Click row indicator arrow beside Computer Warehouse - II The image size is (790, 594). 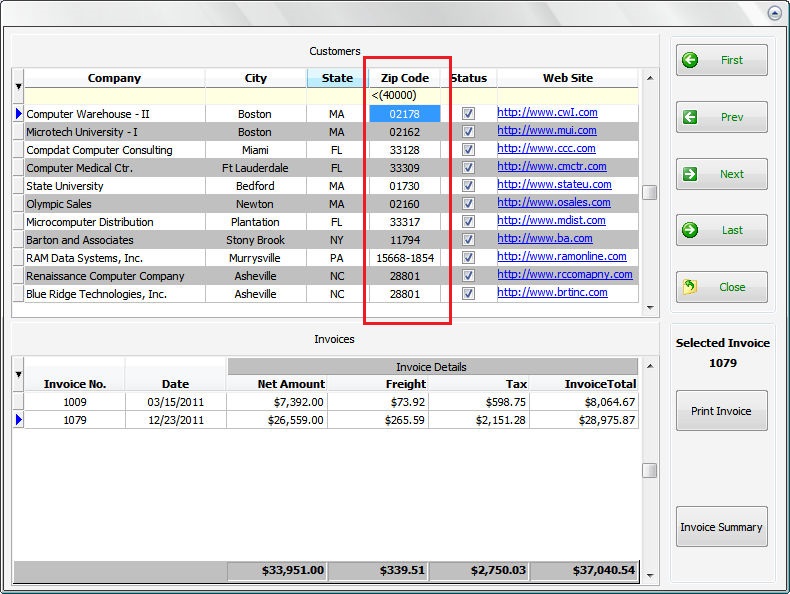[18, 114]
